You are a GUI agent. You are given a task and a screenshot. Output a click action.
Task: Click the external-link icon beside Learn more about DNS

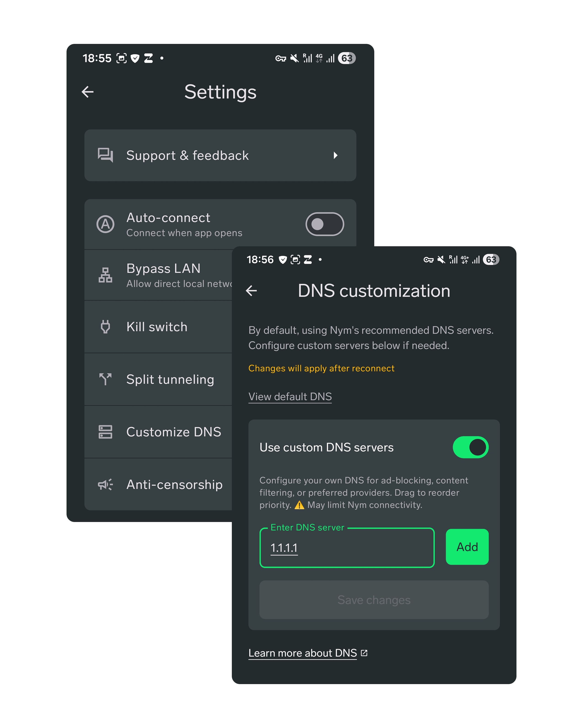(x=364, y=652)
